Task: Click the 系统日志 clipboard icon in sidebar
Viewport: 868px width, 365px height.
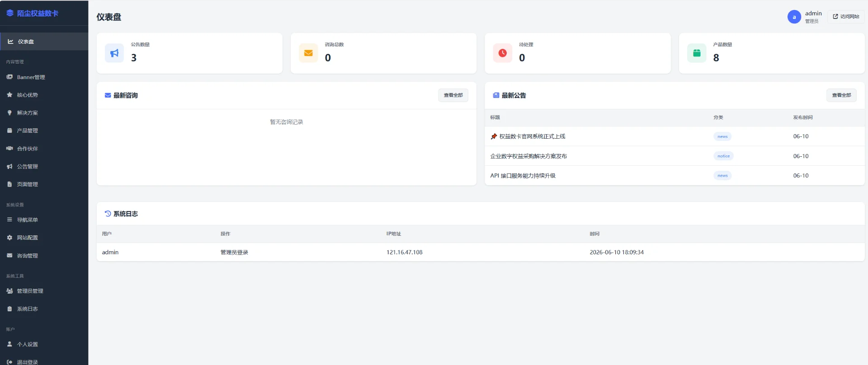Action: point(9,309)
